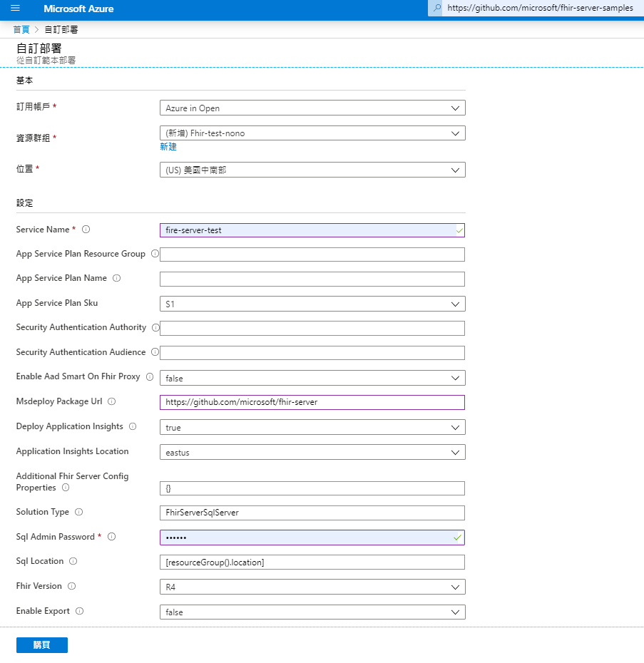Click the 自訂部署 breadcrumb item
Image resolution: width=644 pixels, height=663 pixels.
click(61, 30)
